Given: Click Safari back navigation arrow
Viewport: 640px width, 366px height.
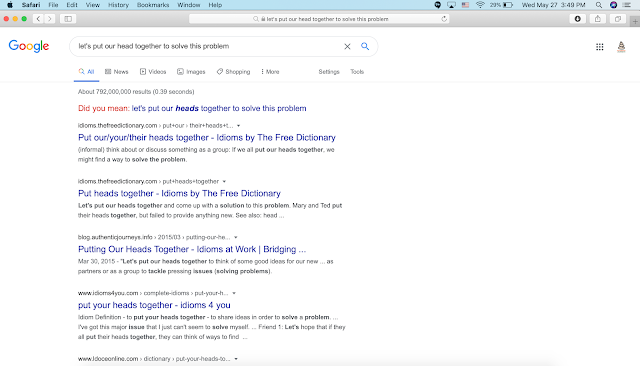Looking at the screenshot, I should pyautogui.click(x=38, y=19).
